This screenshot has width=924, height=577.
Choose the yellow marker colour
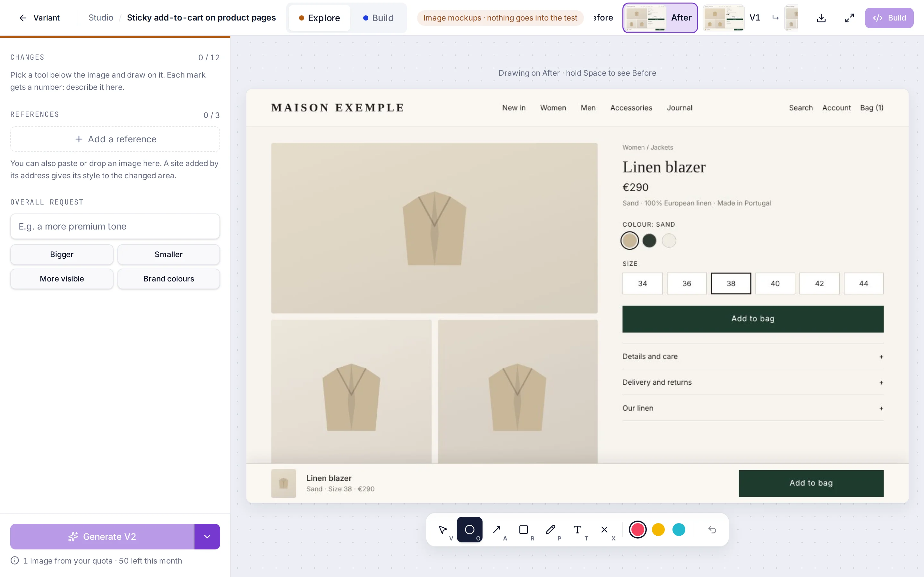658,530
